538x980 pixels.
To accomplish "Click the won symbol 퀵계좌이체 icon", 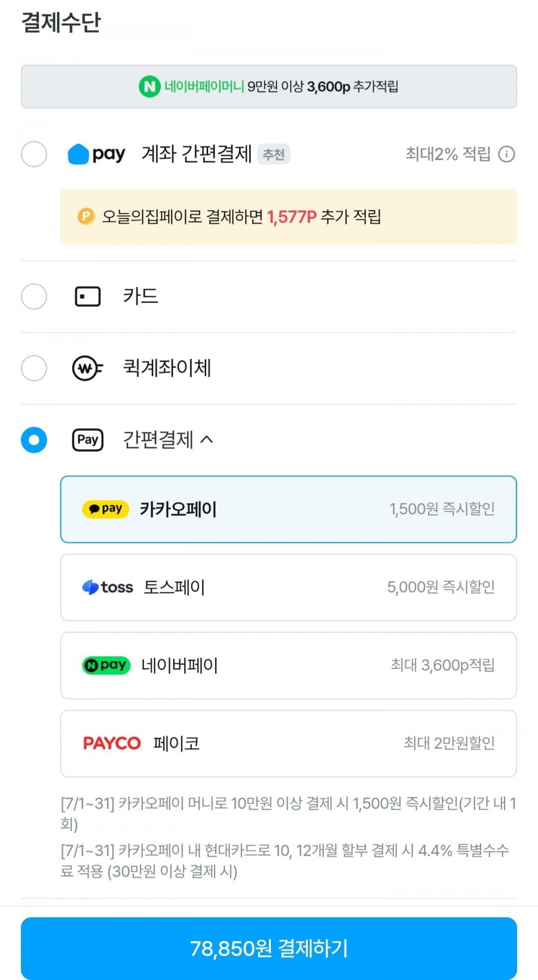I will 87,368.
